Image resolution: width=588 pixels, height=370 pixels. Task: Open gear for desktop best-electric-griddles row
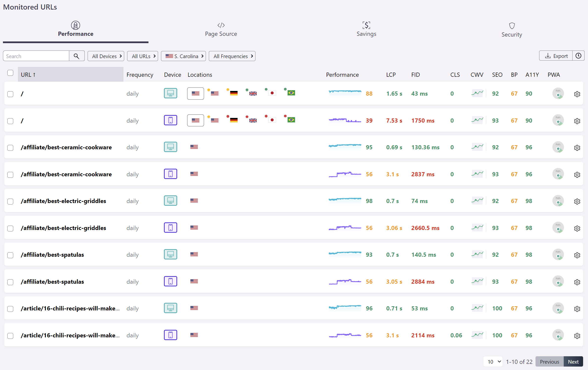[577, 201]
